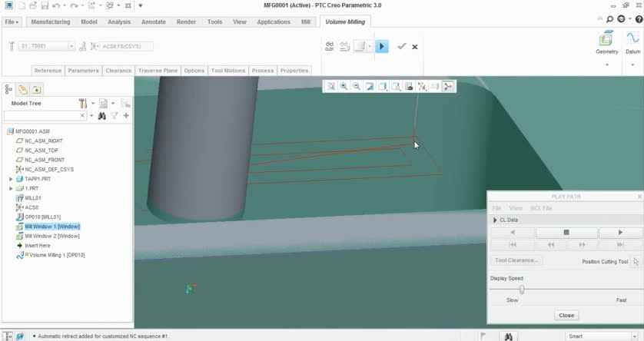Click the New file icon in quick access toolbar
Image resolution: width=644 pixels, height=341 pixels.
[x=22, y=5]
